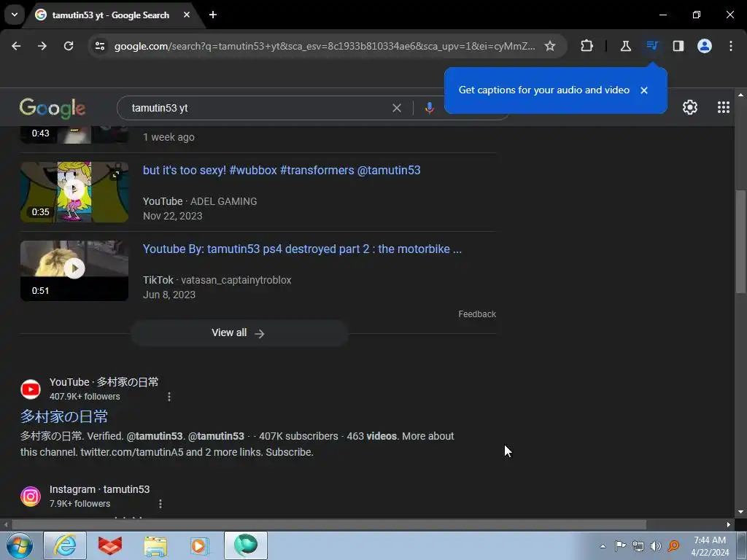Viewport: 747px width, 560px height.
Task: Open Google quick settings gear
Action: (690, 108)
